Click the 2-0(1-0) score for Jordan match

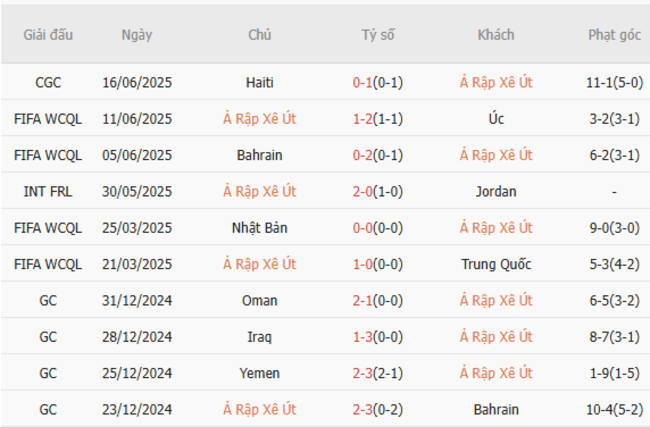[x=378, y=191]
